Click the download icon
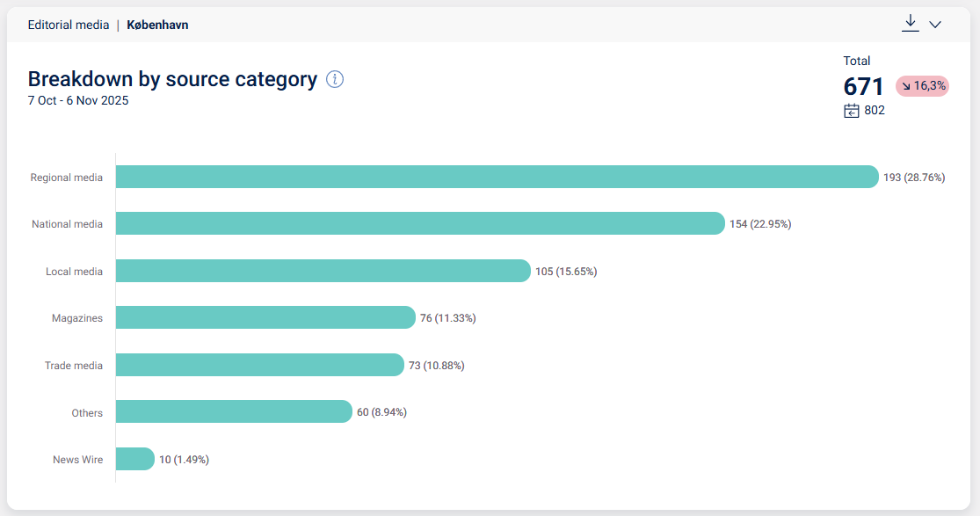The height and width of the screenshot is (516, 980). coord(911,24)
